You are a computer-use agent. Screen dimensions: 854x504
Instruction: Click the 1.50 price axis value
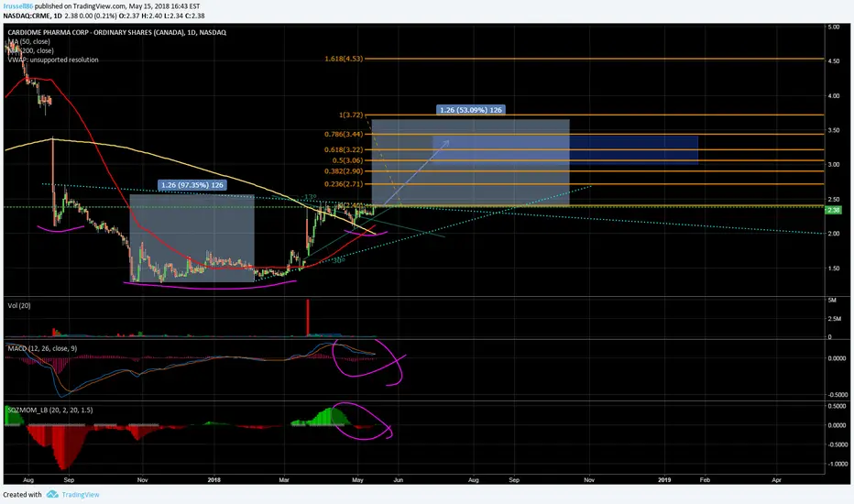833,268
